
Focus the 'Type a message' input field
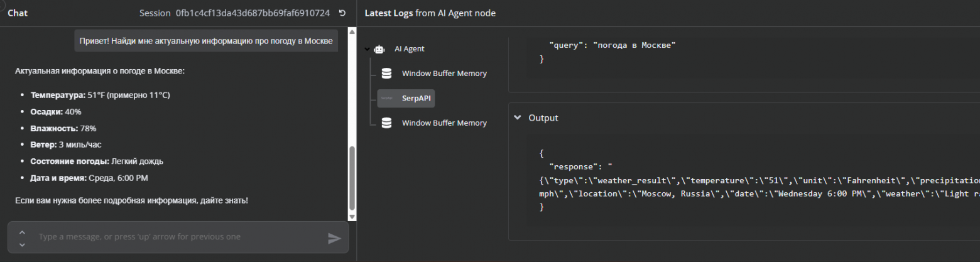pyautogui.click(x=176, y=237)
